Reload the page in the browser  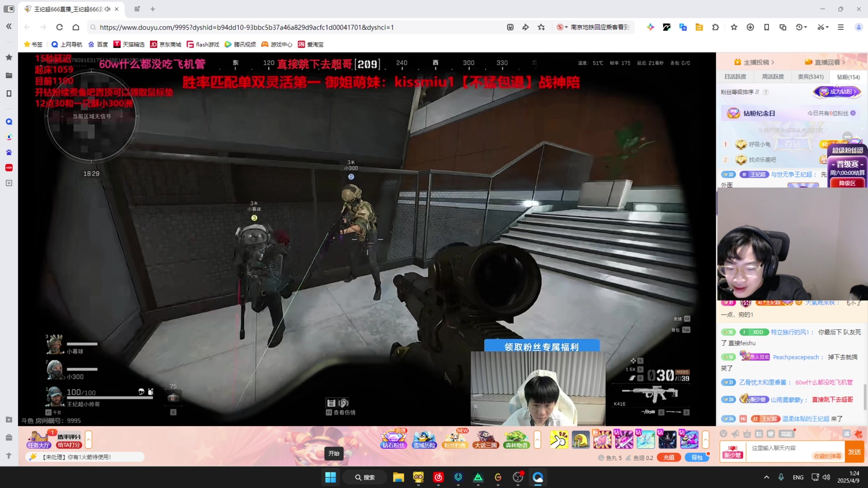pos(60,27)
